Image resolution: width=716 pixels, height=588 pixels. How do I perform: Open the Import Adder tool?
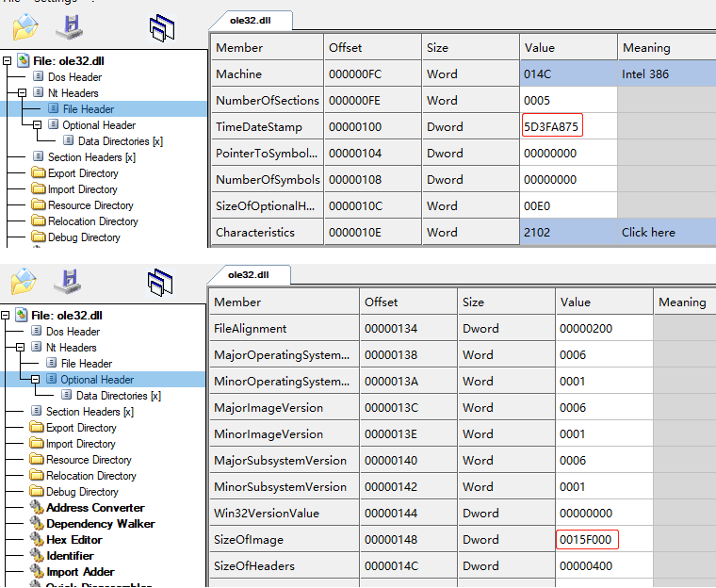pos(80,572)
